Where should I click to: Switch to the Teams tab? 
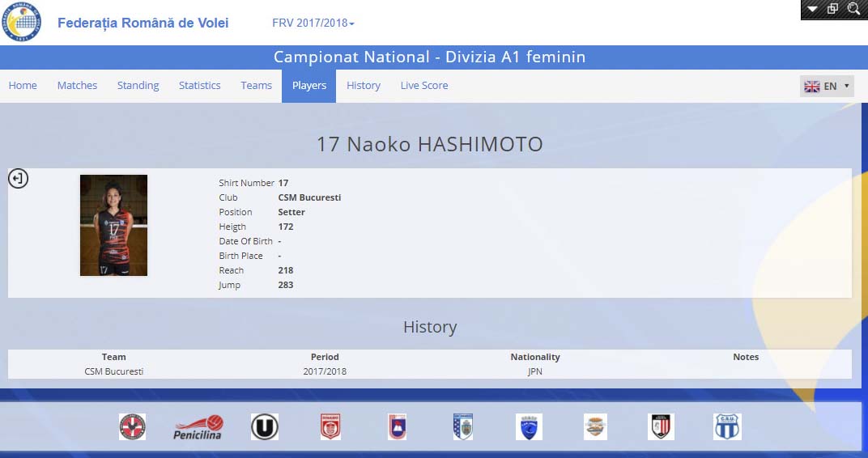[257, 86]
